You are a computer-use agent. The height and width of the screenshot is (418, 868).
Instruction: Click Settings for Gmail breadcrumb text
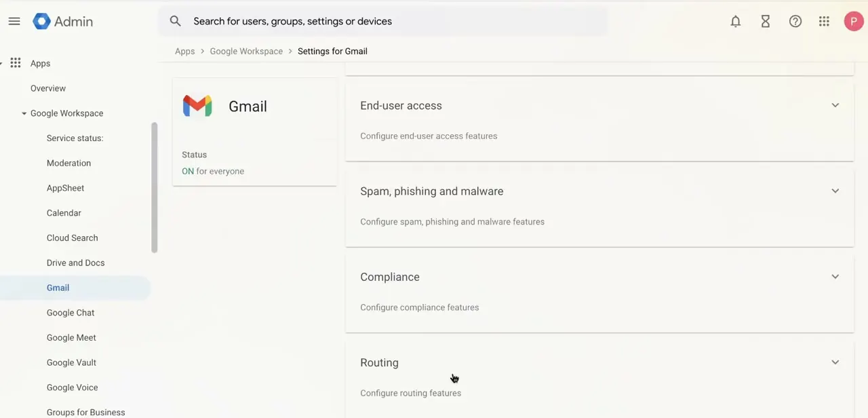click(332, 51)
